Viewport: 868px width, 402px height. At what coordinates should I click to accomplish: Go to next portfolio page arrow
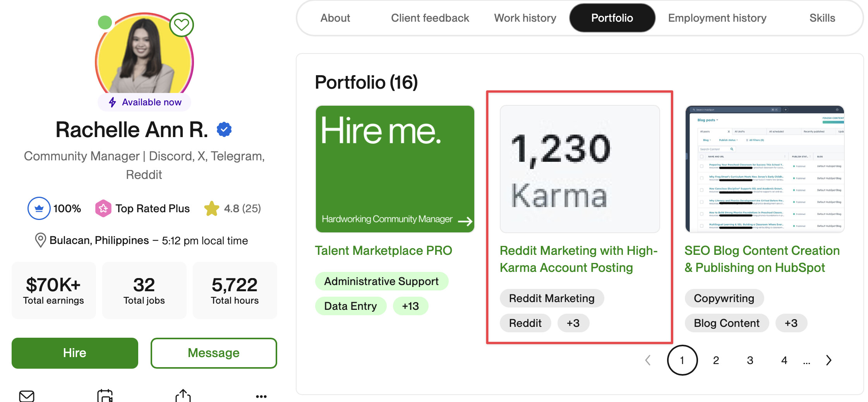coord(829,360)
